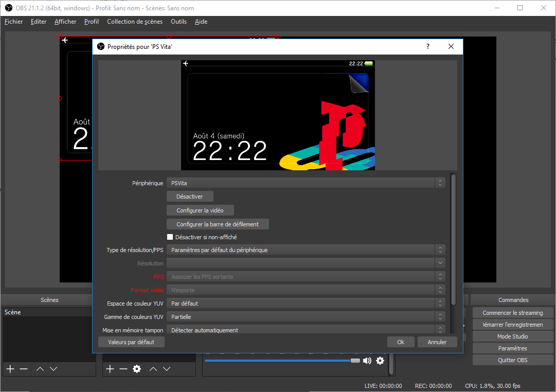Screen dimensions: 556x392
Task: Click the 'CPU: 1.8%, 30.00 fps' status text
Action: tap(493, 386)
